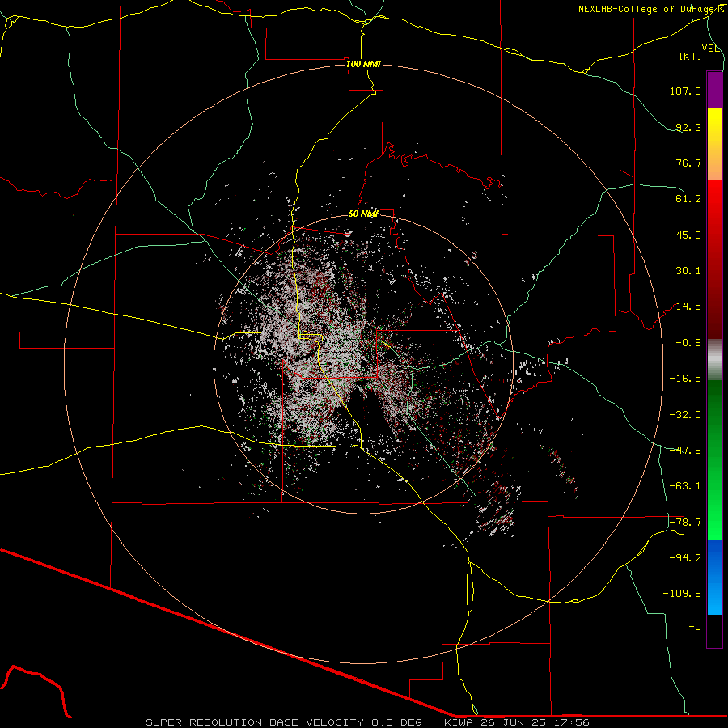Select the VEL legend title
The height and width of the screenshot is (728, 728).
tap(710, 49)
